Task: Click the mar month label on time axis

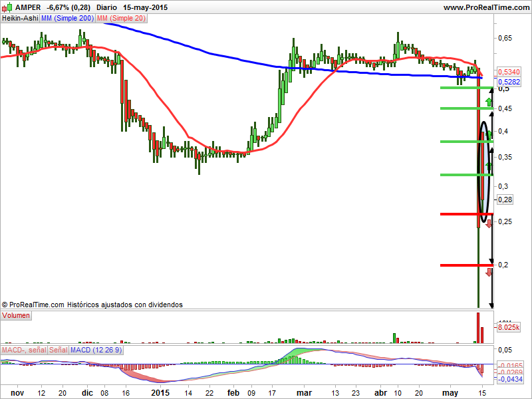Action: point(304,393)
